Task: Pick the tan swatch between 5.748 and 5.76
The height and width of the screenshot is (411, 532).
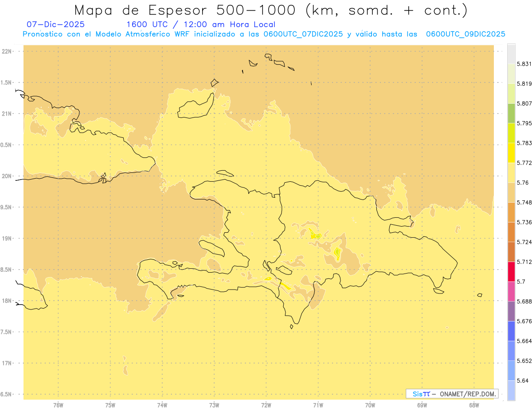Action: (x=511, y=192)
